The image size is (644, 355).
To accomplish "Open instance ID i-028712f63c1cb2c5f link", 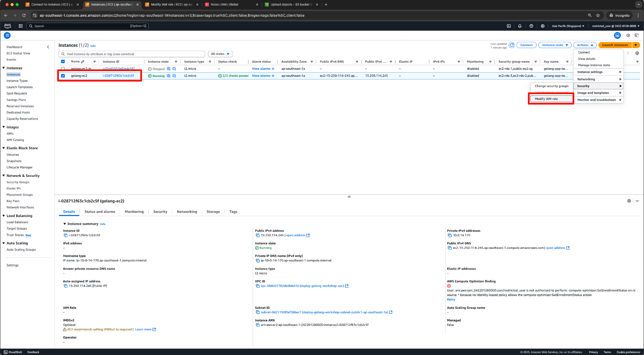I will pyautogui.click(x=119, y=76).
